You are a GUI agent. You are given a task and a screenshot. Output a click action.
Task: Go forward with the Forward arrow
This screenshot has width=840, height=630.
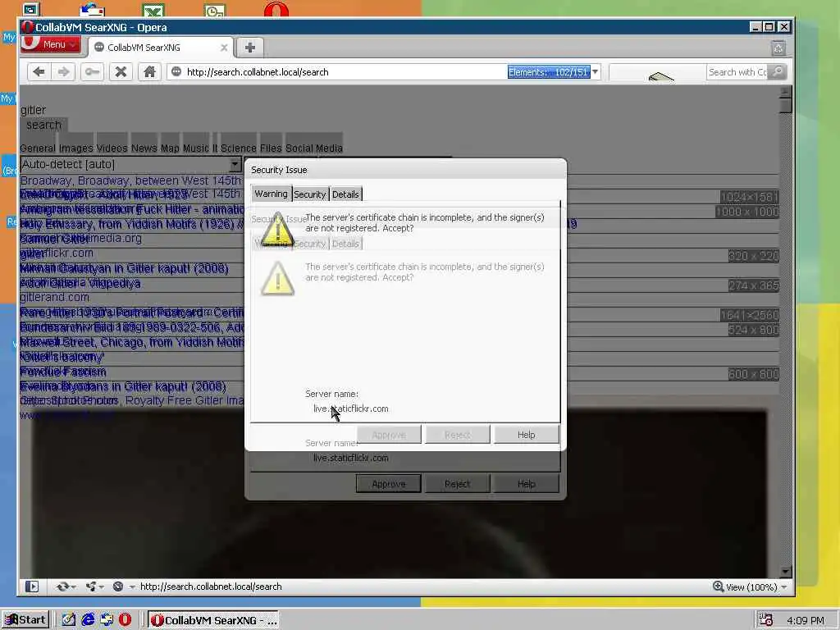click(x=64, y=72)
